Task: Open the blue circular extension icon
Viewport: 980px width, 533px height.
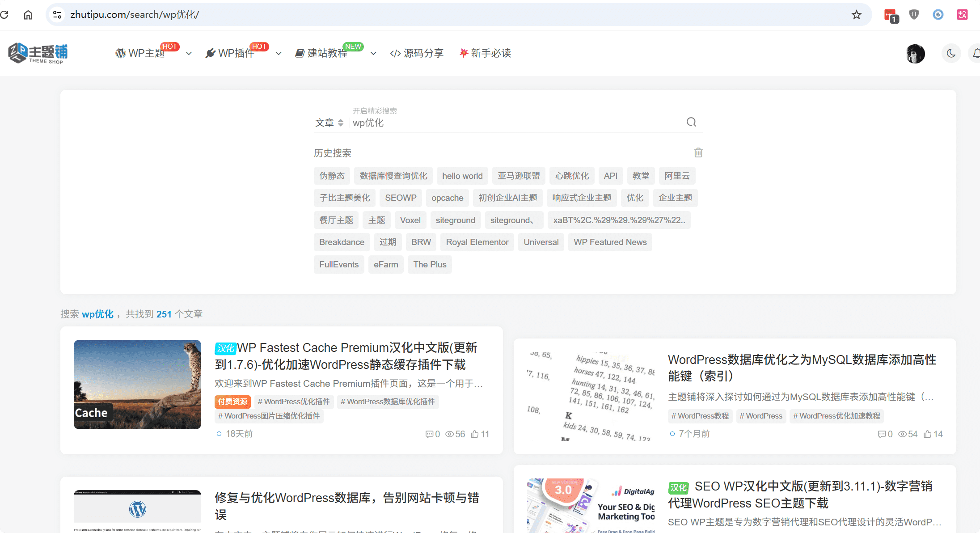Action: [938, 15]
